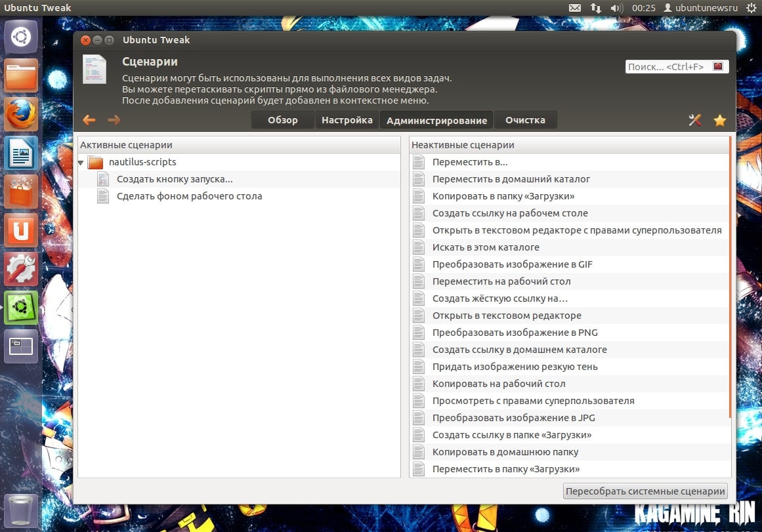762x532 pixels.
Task: Open the power gear session menu
Action: tap(751, 8)
